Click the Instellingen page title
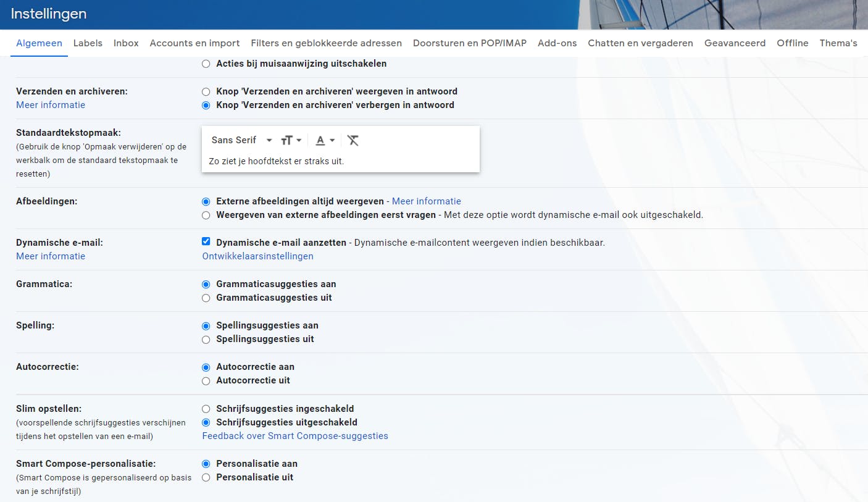 point(49,14)
